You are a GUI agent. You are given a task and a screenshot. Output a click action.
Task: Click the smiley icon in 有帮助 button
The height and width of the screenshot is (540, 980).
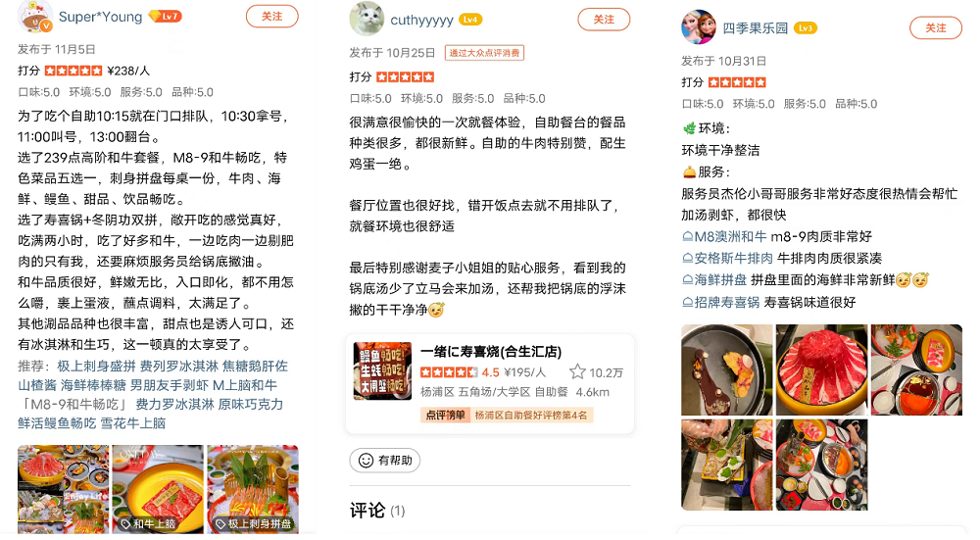coord(366,461)
